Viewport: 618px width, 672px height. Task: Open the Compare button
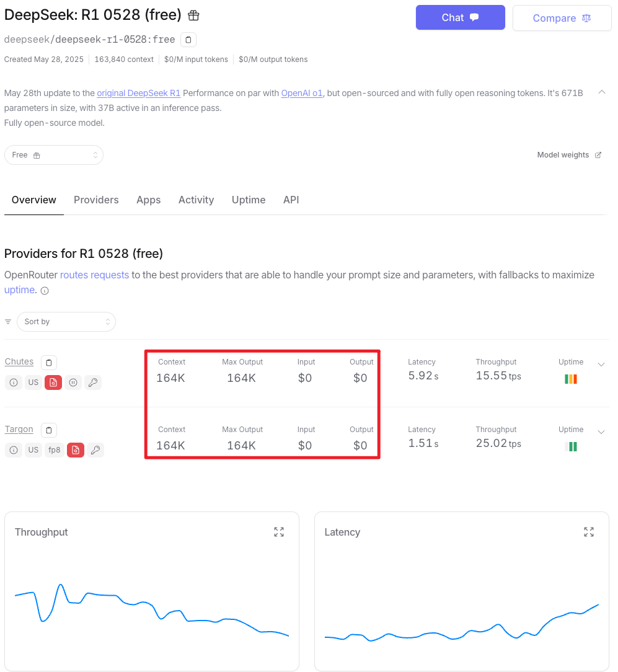click(562, 18)
